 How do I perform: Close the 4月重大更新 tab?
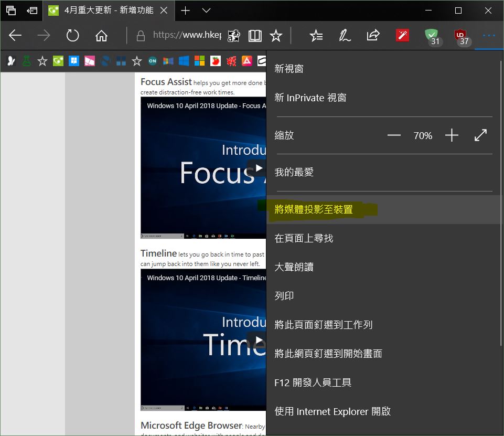164,10
